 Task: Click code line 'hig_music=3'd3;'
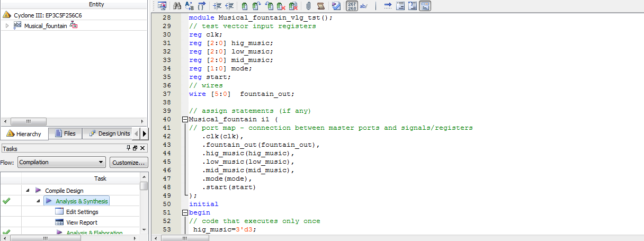click(x=225, y=229)
